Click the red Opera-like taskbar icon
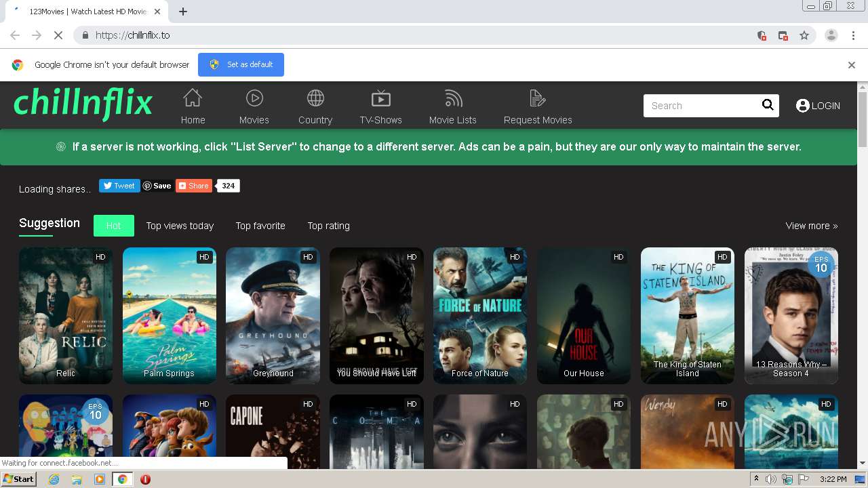 click(x=145, y=479)
